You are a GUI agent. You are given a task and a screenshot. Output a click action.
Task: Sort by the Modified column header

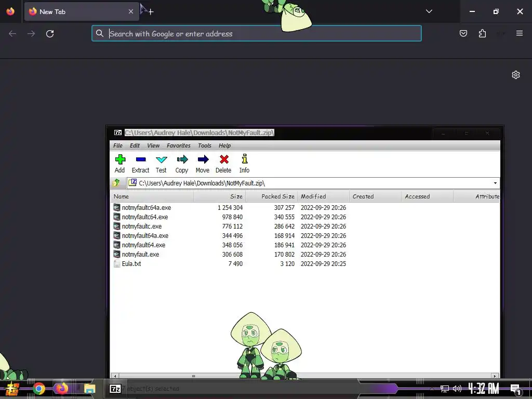point(323,196)
